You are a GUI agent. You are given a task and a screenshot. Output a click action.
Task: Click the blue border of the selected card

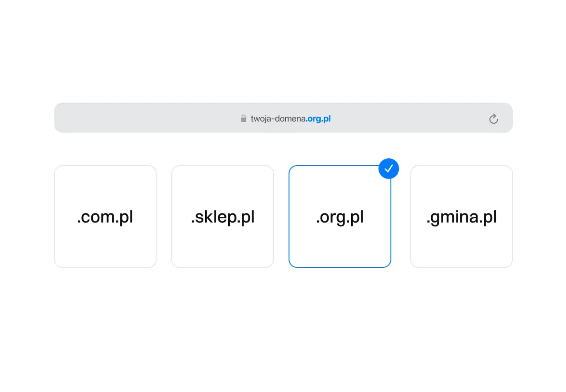pyautogui.click(x=289, y=217)
